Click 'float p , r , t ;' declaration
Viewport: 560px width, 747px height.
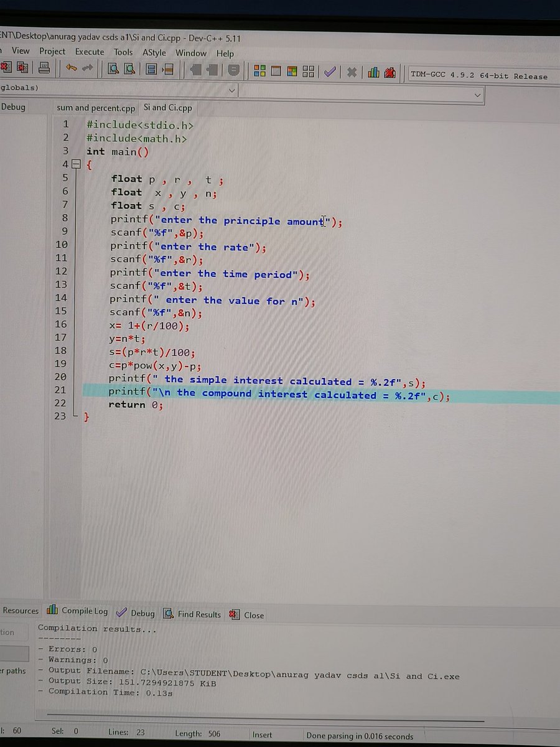point(167,180)
